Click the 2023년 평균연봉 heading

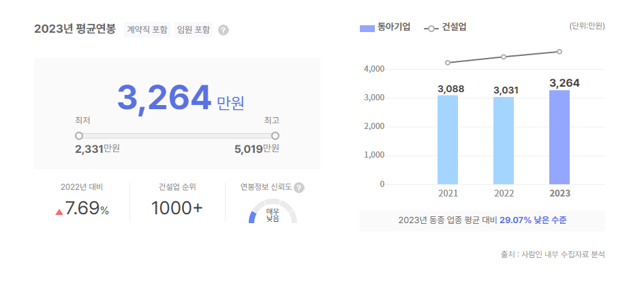click(x=75, y=29)
